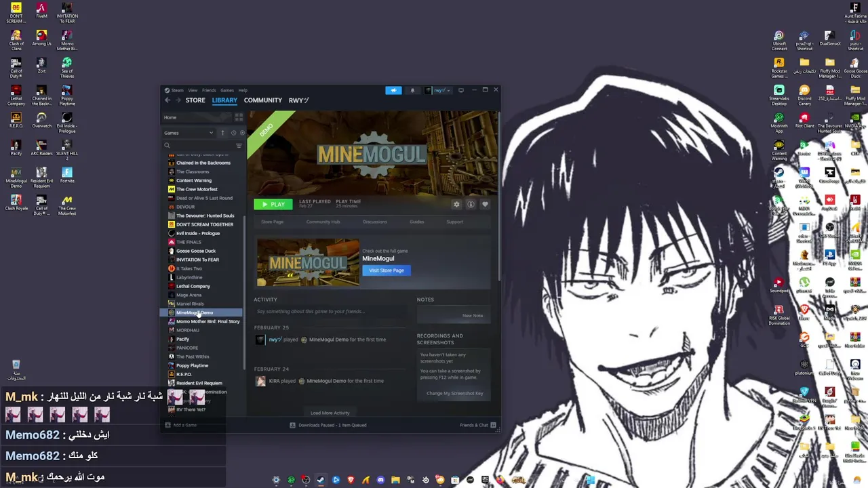
Task: Open the Games menu in menu bar
Action: coord(226,90)
